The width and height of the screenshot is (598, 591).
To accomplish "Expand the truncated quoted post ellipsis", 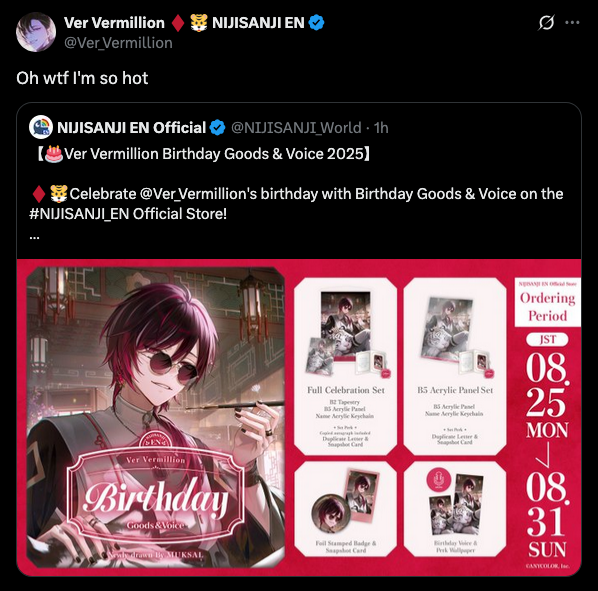I will (x=34, y=236).
